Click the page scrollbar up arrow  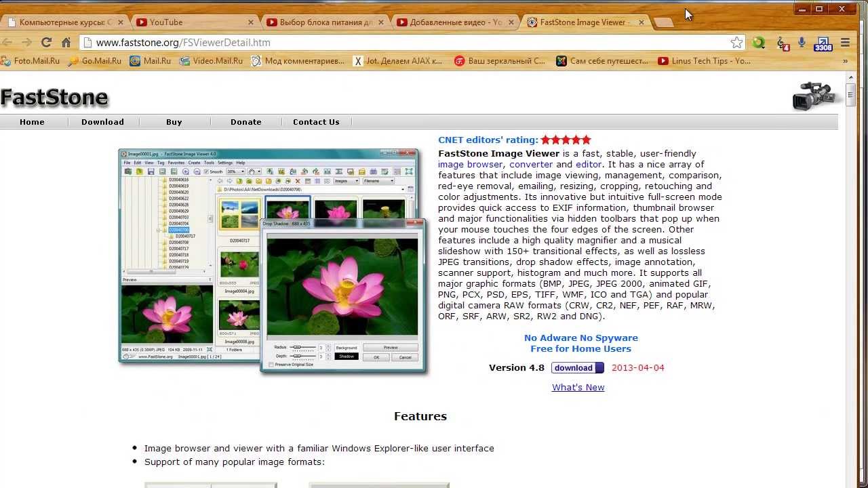(x=851, y=77)
